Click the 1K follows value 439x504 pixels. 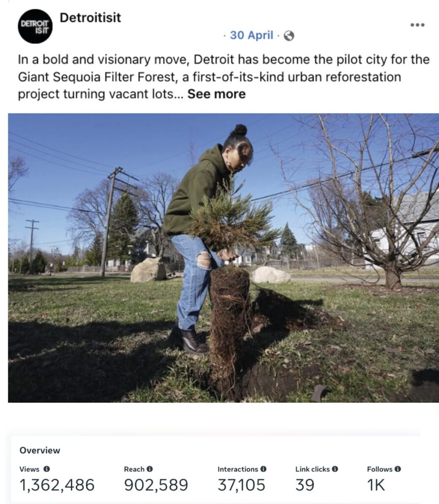coord(376,485)
